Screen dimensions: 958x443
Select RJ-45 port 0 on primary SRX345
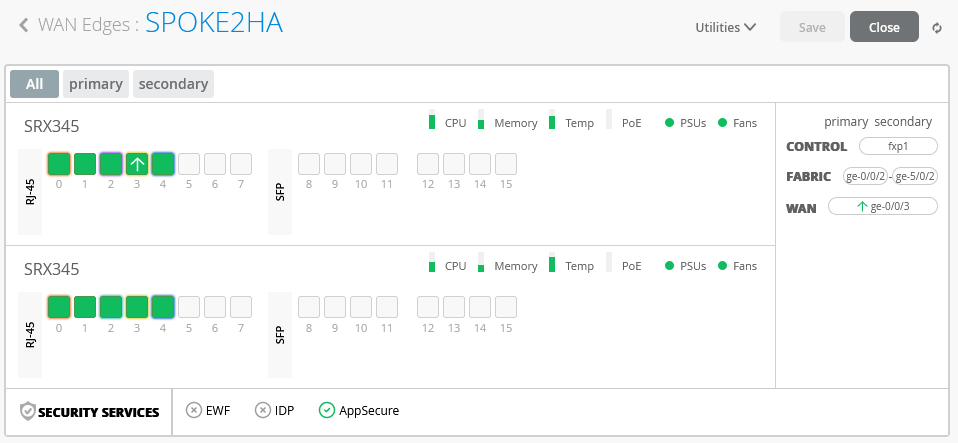tap(59, 164)
